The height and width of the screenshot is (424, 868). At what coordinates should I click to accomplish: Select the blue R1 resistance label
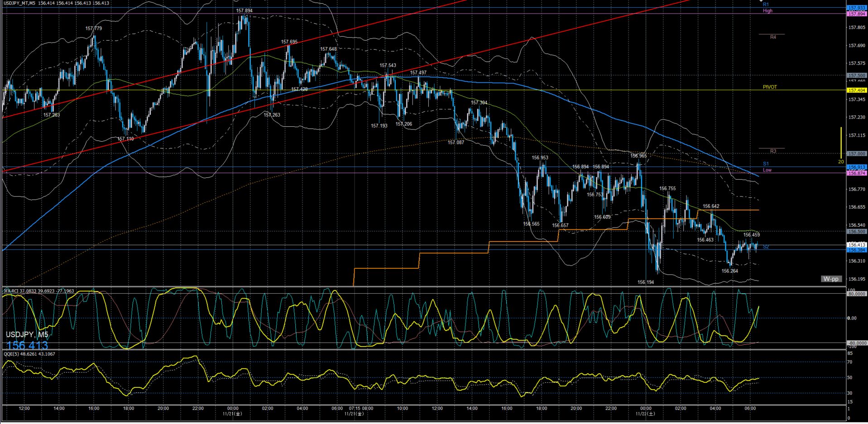[766, 5]
